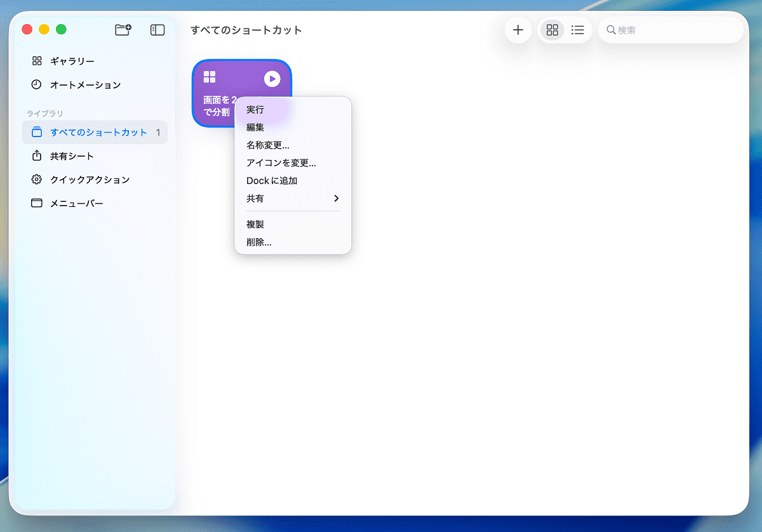The width and height of the screenshot is (762, 532).
Task: Open メニューバー in the sidebar
Action: [x=95, y=203]
